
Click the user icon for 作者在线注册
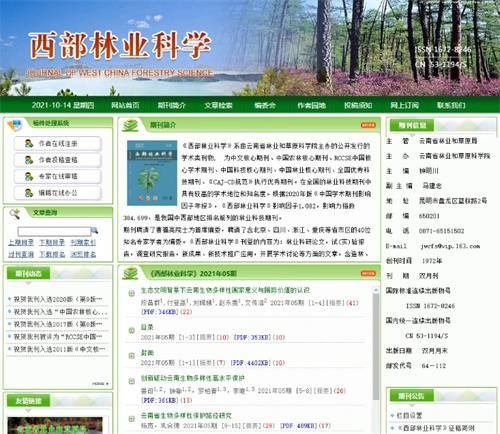coord(29,144)
